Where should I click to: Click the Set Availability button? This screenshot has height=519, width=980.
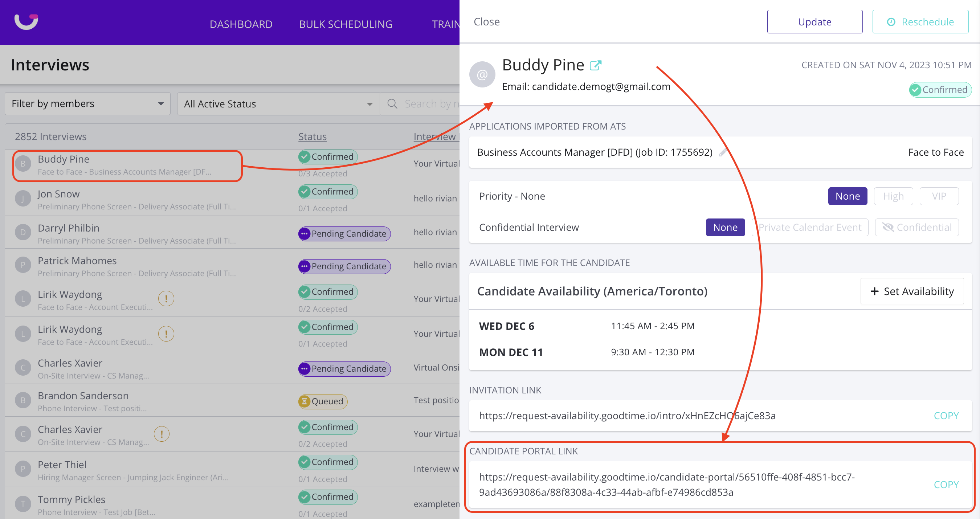point(912,291)
